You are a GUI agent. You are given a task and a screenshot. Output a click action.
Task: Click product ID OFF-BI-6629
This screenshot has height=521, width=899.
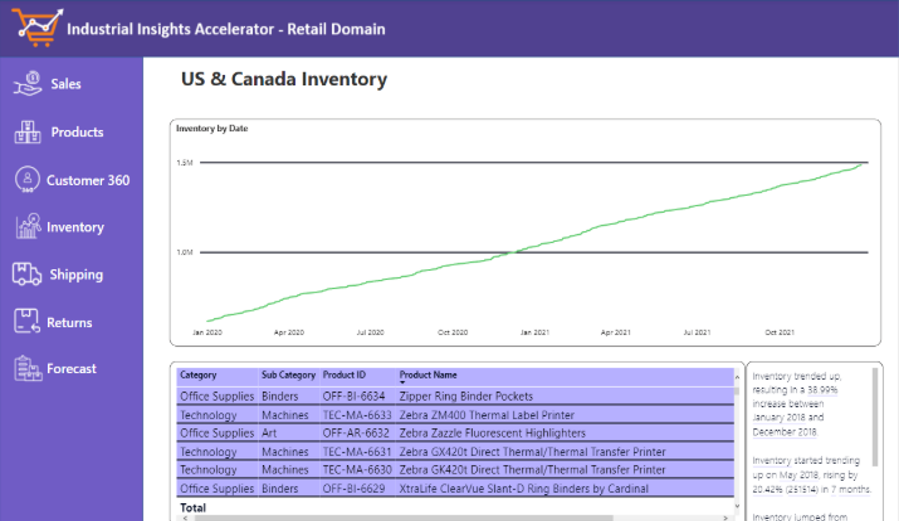[354, 488]
